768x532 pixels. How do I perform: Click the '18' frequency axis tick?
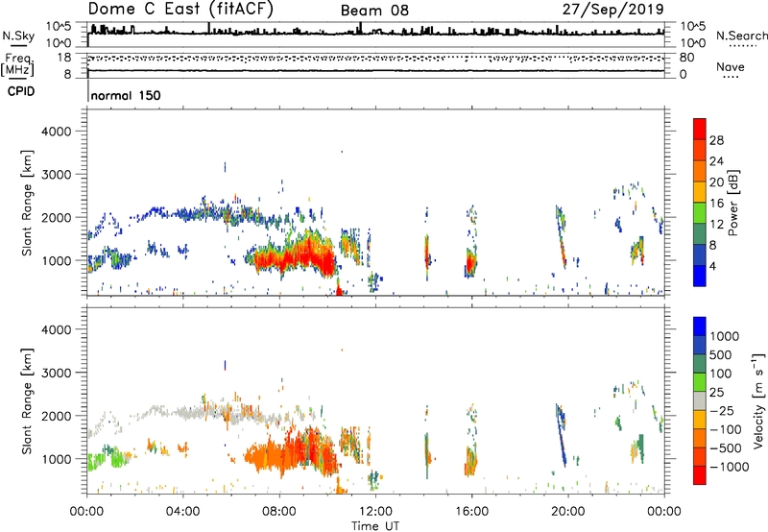(x=64, y=58)
